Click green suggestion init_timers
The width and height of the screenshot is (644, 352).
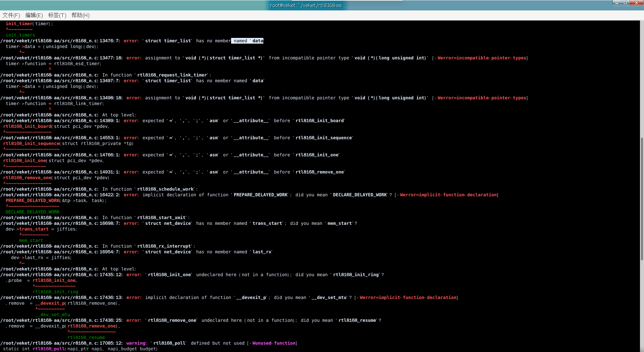[20, 35]
